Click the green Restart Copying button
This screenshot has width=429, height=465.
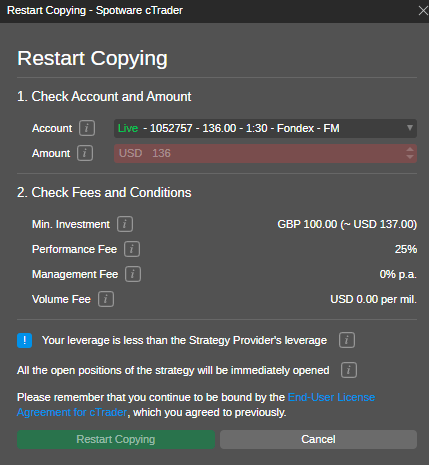[x=116, y=439]
